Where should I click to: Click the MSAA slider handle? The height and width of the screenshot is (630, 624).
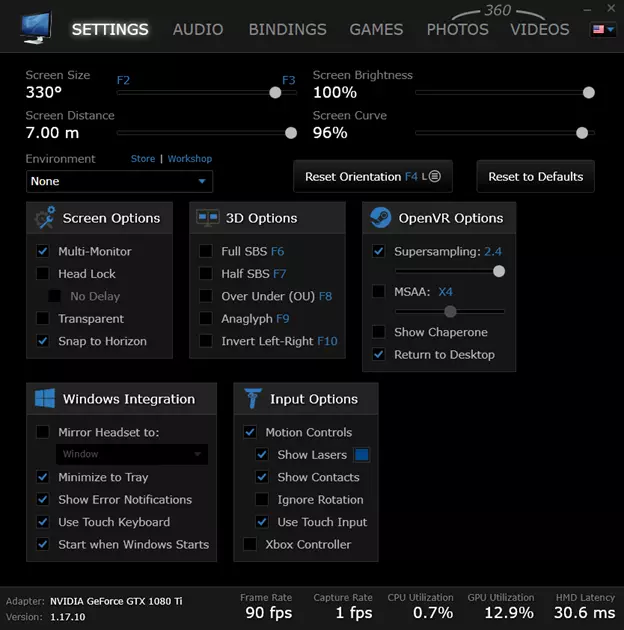450,311
